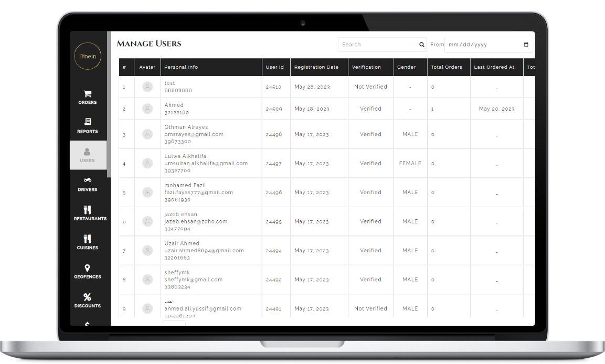This screenshot has height=364, width=605.
Task: Select the Users person icon in sidebar
Action: pyautogui.click(x=88, y=152)
